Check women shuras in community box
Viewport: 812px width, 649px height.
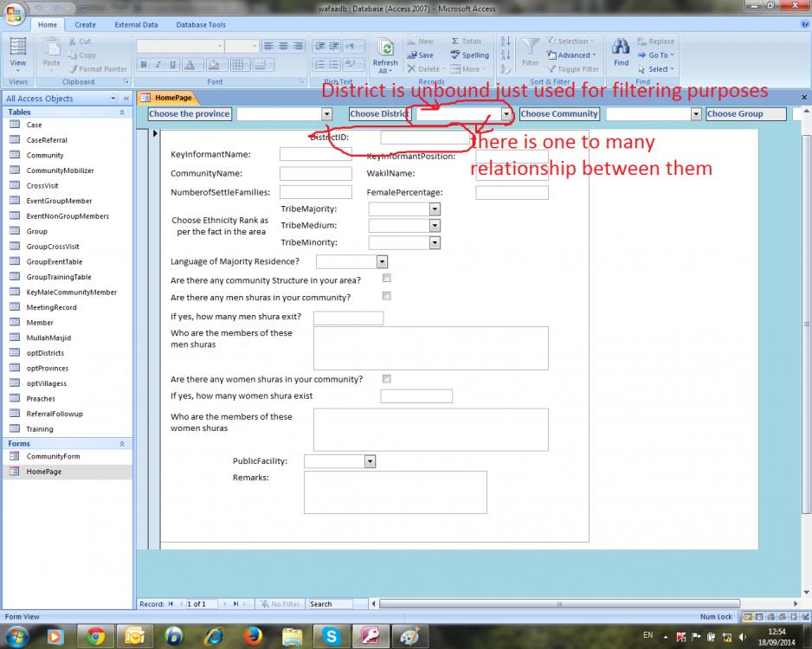[x=386, y=379]
